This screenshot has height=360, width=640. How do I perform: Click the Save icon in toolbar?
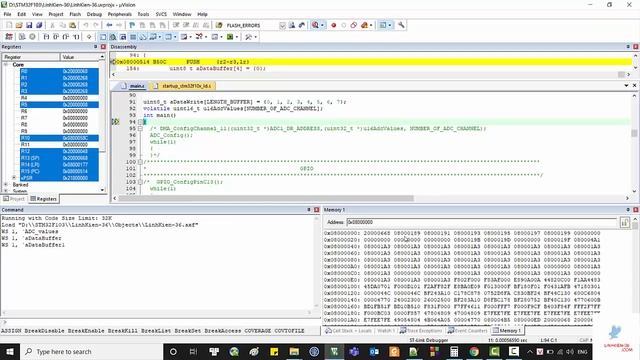coord(29,25)
